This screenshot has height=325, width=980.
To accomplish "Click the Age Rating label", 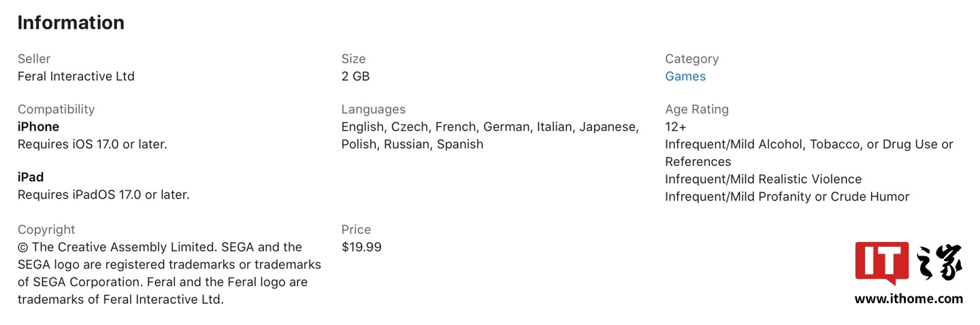I will 697,109.
